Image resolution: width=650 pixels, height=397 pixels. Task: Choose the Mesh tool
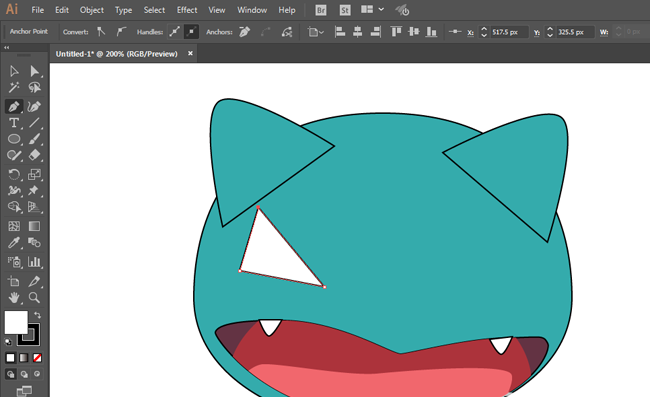(x=14, y=226)
